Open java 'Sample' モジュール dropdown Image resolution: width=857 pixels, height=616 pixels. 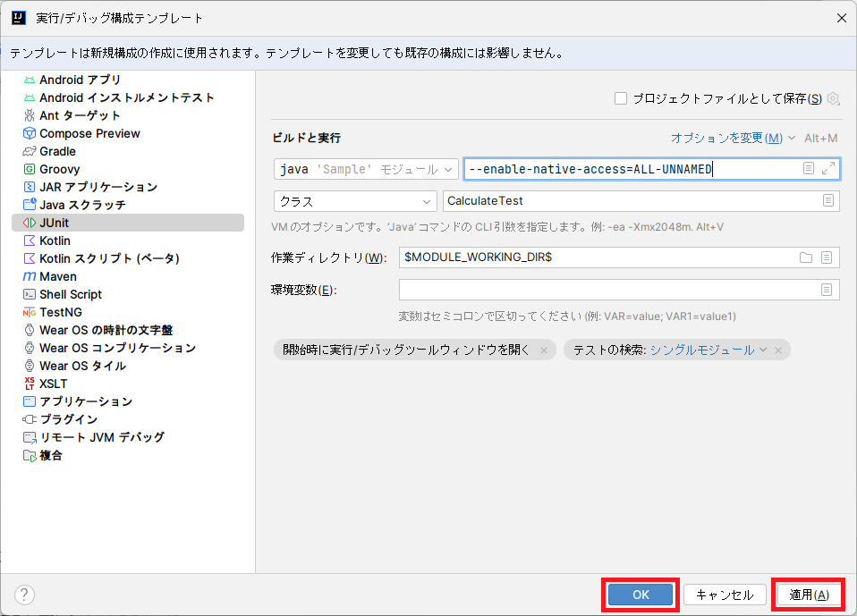click(x=366, y=169)
